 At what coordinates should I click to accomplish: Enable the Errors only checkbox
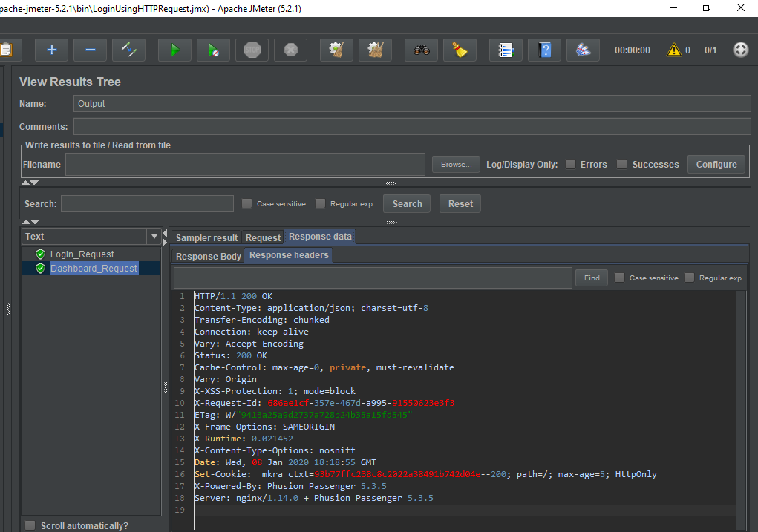pos(570,164)
